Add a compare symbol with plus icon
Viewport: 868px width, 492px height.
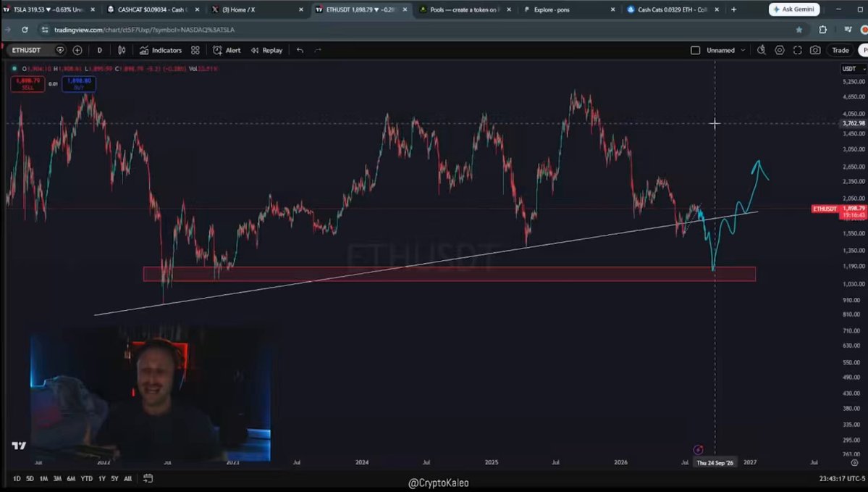[77, 51]
